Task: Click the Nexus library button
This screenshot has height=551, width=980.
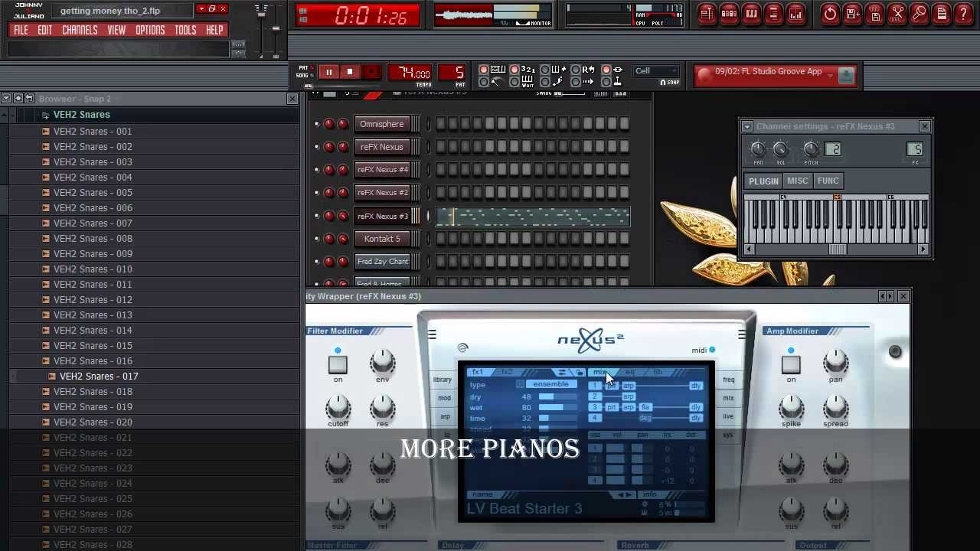Action: coord(443,380)
